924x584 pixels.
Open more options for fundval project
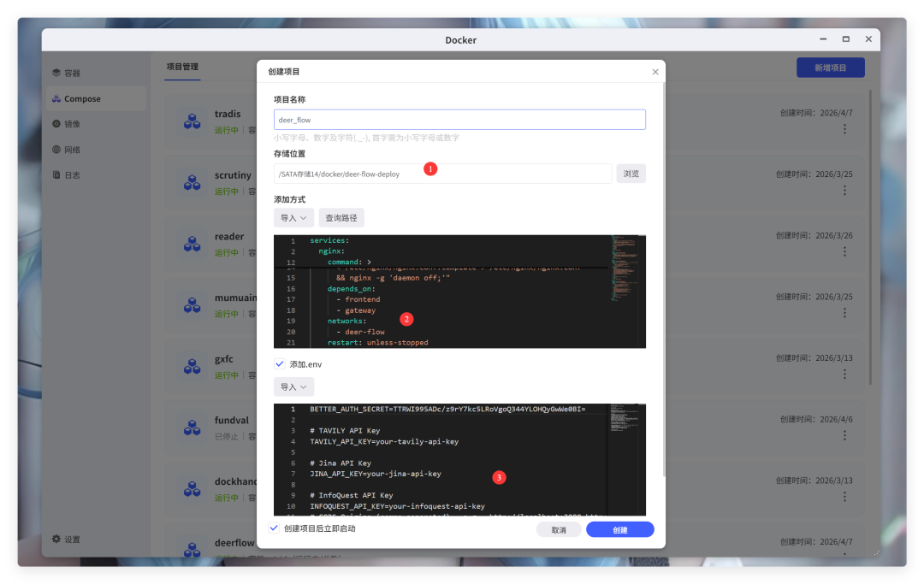click(844, 435)
